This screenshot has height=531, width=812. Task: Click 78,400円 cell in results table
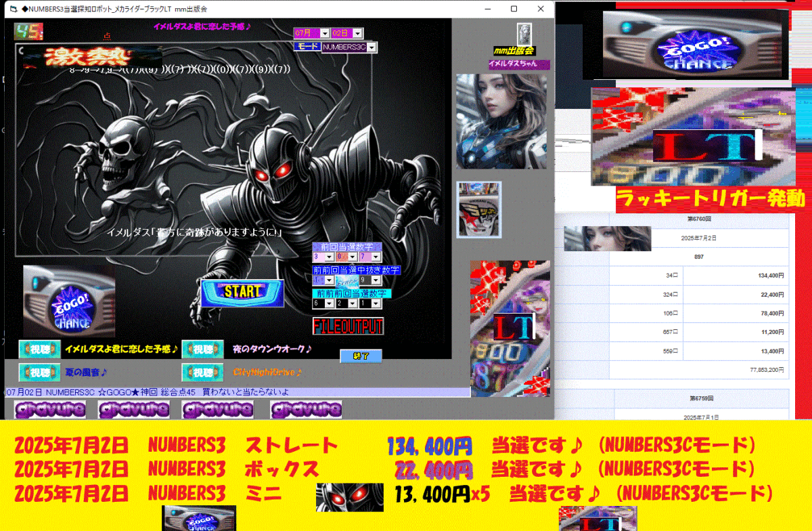(772, 314)
